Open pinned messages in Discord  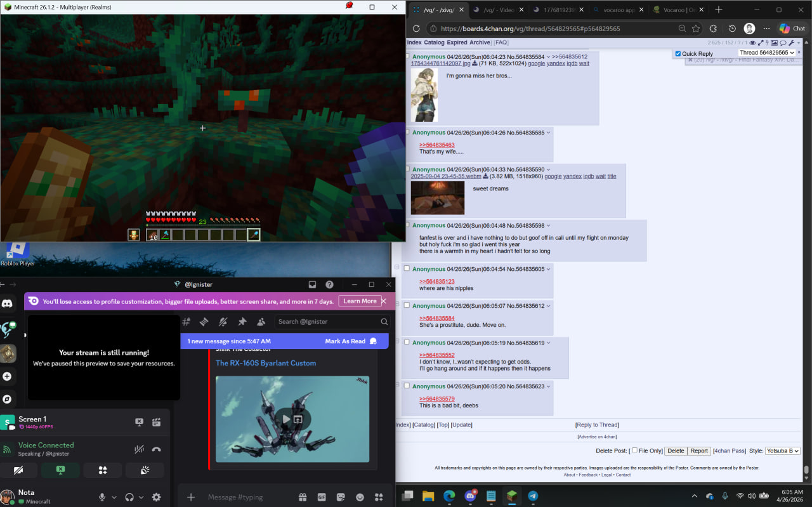click(x=242, y=322)
